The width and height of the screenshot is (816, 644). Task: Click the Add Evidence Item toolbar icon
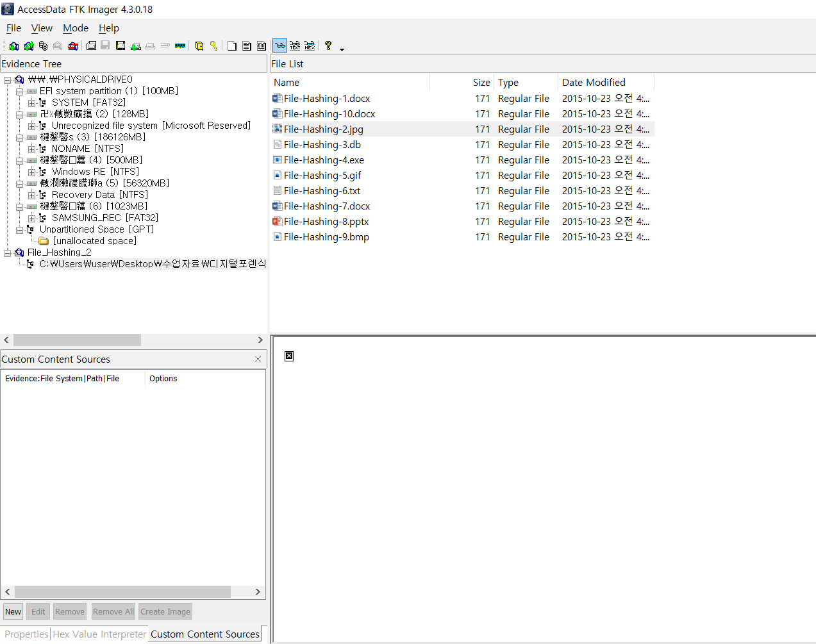[x=13, y=46]
